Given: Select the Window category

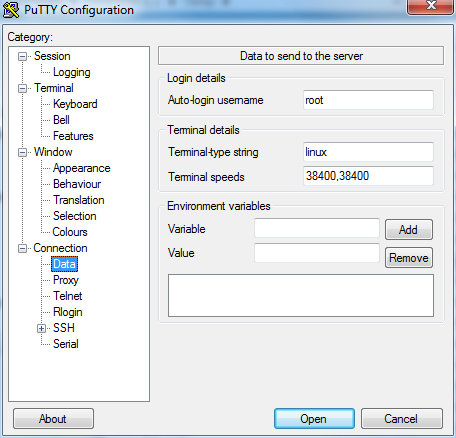Looking at the screenshot, I should pyautogui.click(x=53, y=152).
